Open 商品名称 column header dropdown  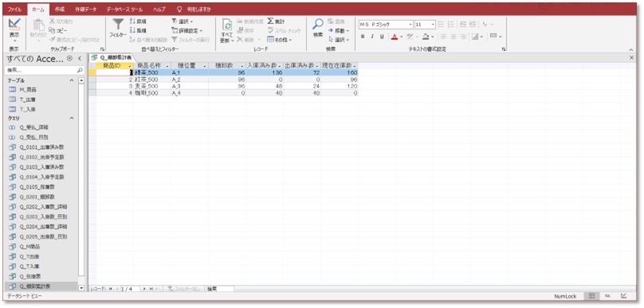click(167, 66)
